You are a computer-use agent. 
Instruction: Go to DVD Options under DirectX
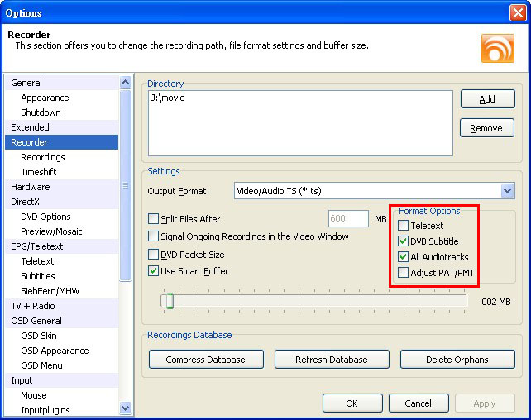point(45,217)
